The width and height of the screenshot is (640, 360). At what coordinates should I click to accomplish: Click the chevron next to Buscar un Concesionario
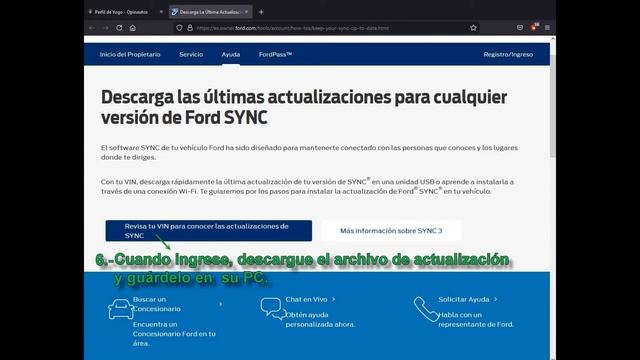tap(221, 304)
